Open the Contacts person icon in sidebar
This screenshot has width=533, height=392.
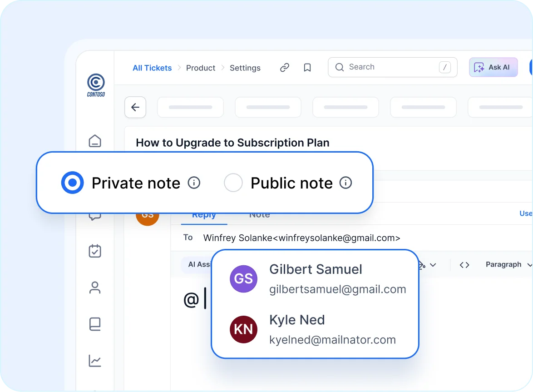(94, 288)
